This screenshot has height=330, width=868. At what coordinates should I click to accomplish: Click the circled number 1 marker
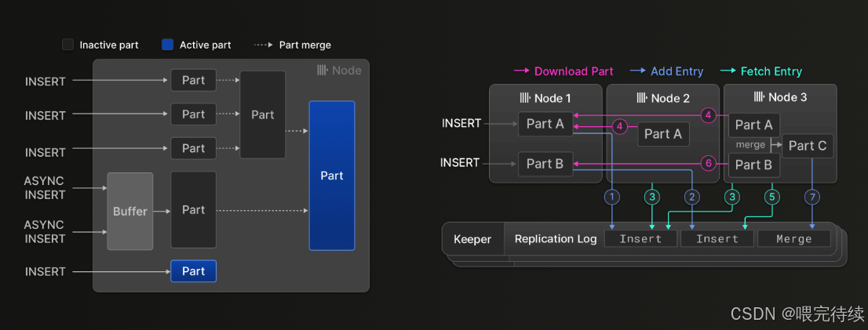[611, 196]
